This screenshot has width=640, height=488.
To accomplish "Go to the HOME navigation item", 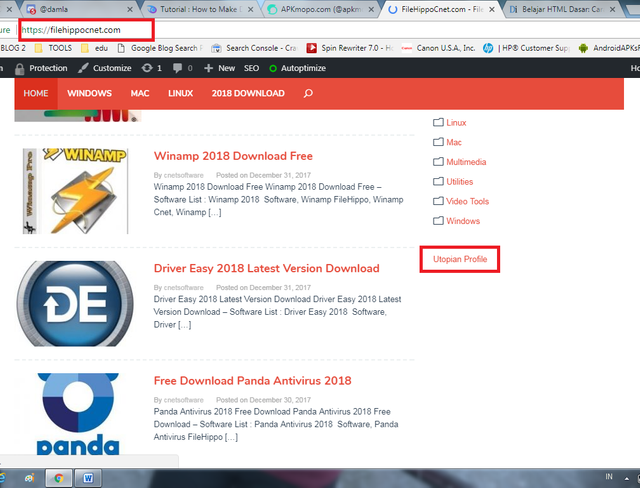I will [36, 93].
